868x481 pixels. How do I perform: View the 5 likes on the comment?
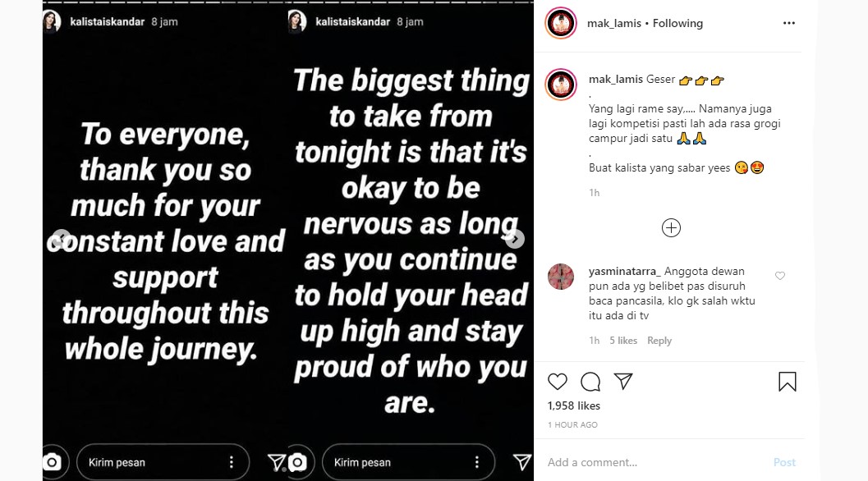(x=623, y=341)
